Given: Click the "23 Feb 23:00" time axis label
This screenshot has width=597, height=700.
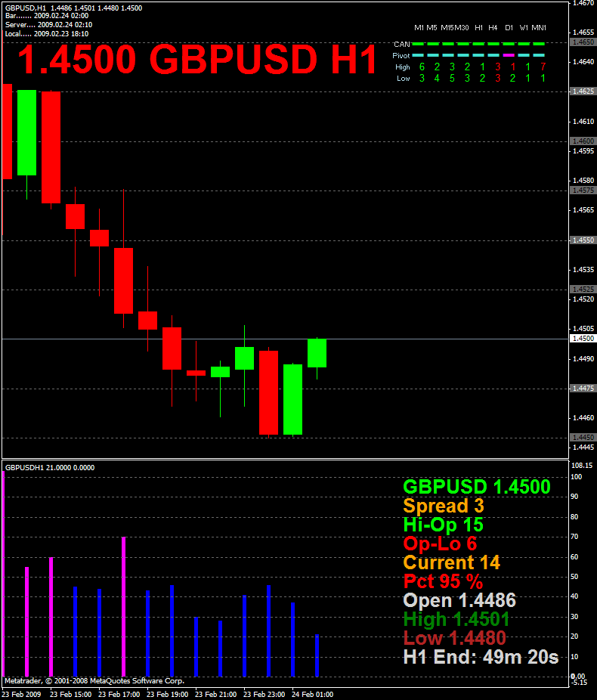Looking at the screenshot, I should click(x=264, y=695).
